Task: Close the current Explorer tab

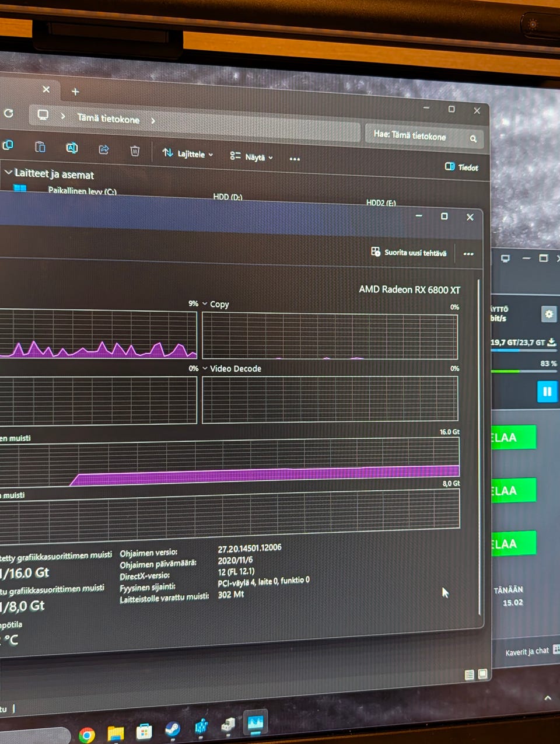Action: [x=46, y=89]
